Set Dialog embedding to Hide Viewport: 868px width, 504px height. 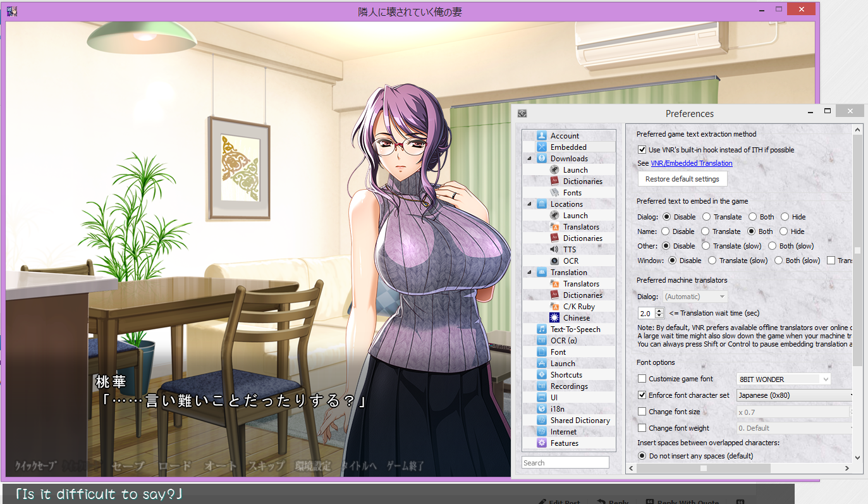point(785,217)
